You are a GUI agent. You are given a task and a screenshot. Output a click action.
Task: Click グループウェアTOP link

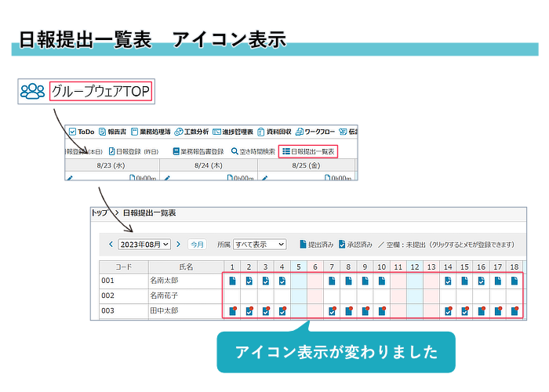100,91
